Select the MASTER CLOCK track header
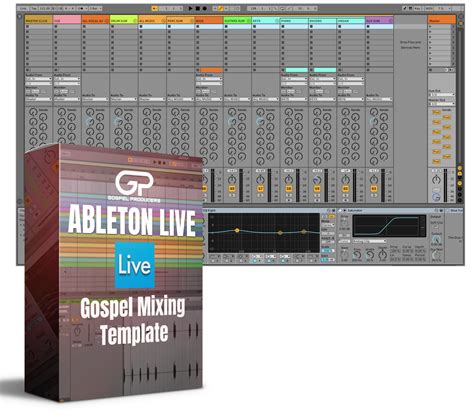474x414 pixels. [x=39, y=20]
